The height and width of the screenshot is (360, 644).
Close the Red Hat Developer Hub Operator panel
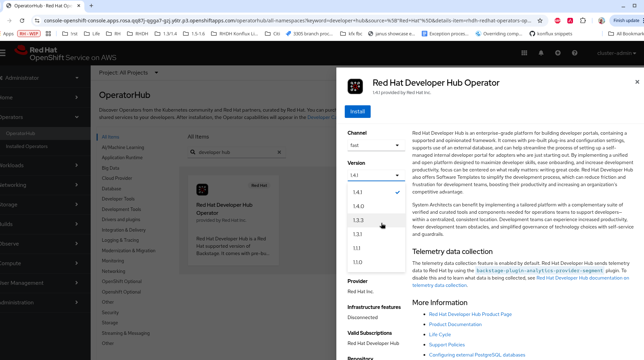coord(637,82)
